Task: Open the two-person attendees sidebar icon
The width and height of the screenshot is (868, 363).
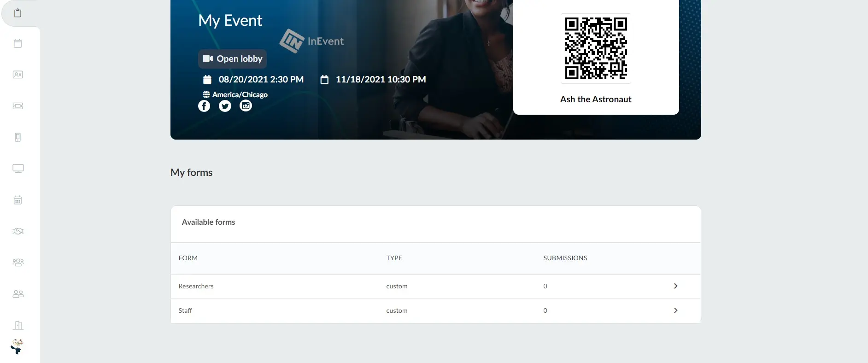Action: click(18, 294)
